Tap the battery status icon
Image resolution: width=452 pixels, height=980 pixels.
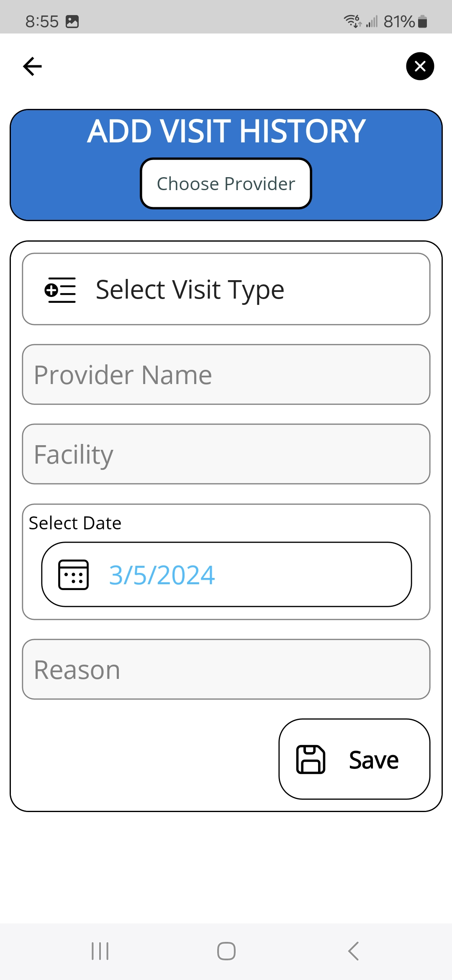(x=423, y=21)
